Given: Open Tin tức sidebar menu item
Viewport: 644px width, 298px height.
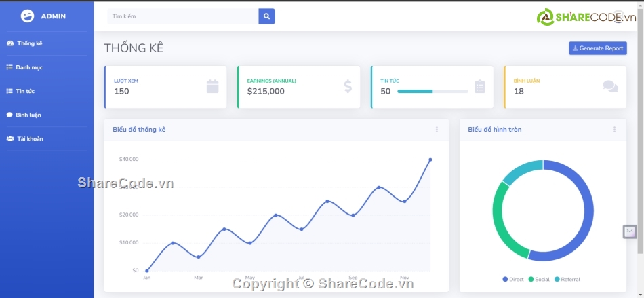Looking at the screenshot, I should click(47, 91).
